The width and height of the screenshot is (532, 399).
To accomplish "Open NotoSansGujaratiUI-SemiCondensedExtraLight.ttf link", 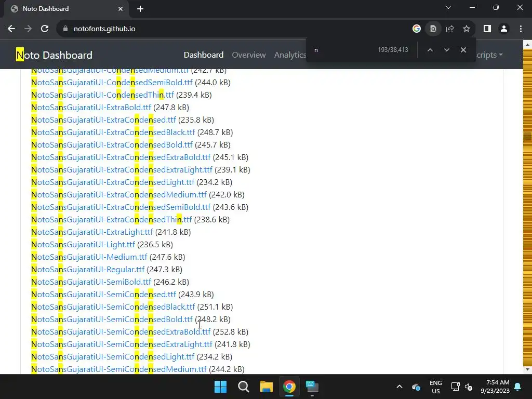I will [x=122, y=344].
